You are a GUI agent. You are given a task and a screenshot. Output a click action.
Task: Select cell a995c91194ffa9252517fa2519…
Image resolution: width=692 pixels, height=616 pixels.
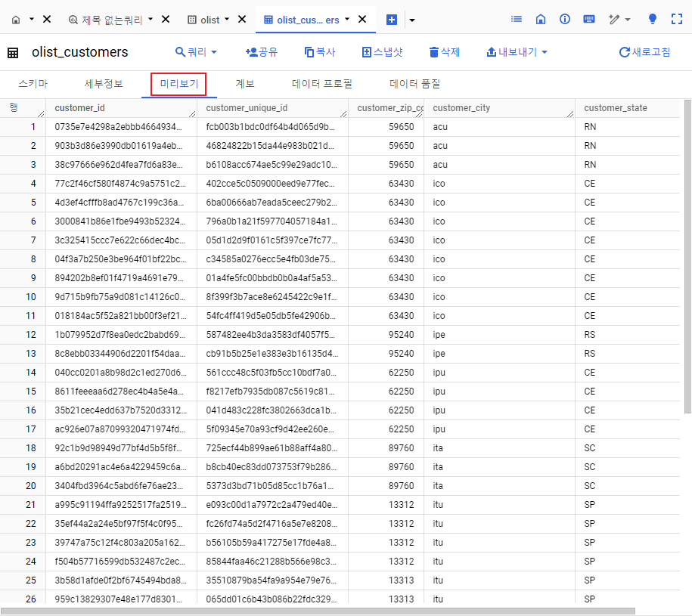tap(121, 506)
